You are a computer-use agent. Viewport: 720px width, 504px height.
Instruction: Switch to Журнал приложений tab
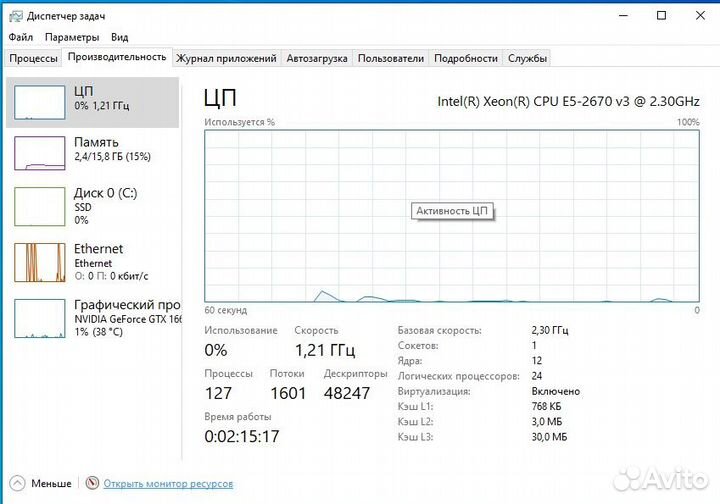[226, 58]
